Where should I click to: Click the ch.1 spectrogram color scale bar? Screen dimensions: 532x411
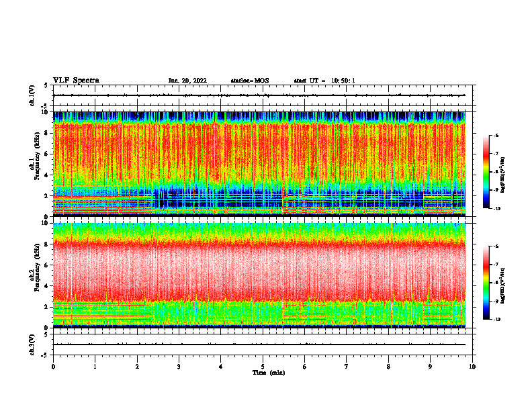click(x=486, y=172)
